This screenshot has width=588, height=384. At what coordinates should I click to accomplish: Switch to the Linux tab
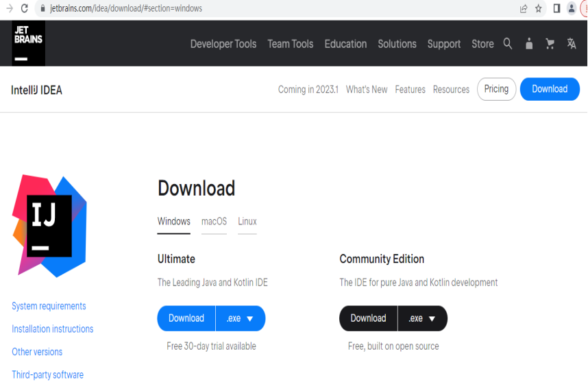click(247, 221)
